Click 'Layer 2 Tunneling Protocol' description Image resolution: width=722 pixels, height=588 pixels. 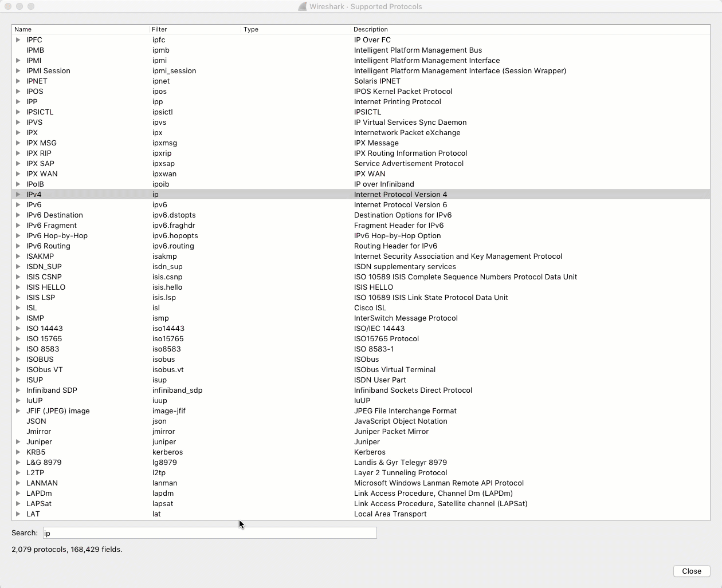pyautogui.click(x=400, y=472)
